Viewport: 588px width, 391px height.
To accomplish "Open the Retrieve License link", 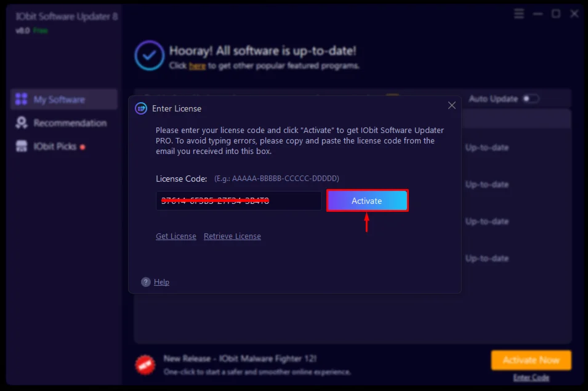I will click(232, 236).
